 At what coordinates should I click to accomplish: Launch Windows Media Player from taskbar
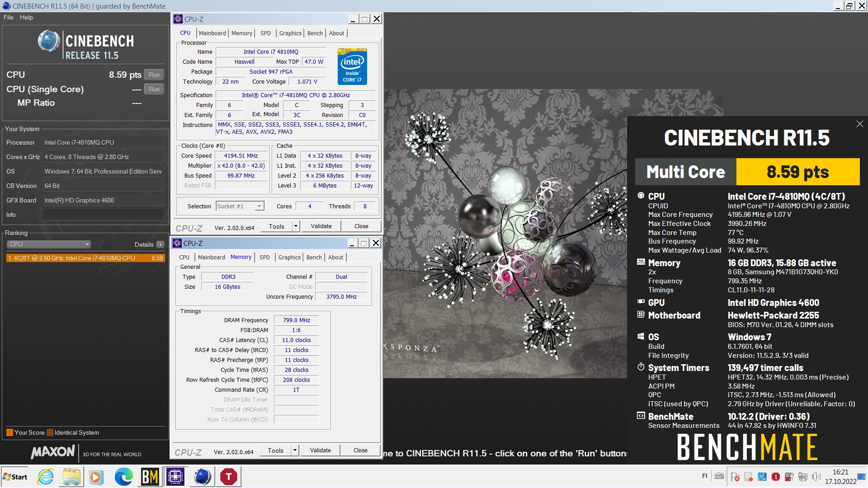pos(96,477)
